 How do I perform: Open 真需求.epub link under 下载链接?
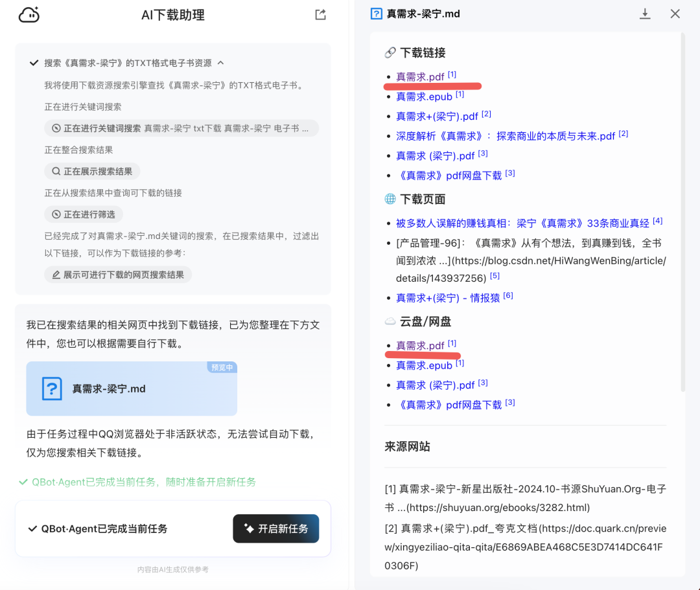424,96
